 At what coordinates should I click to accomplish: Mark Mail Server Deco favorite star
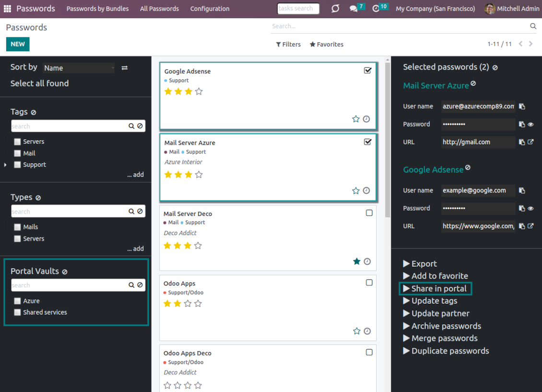[356, 261]
